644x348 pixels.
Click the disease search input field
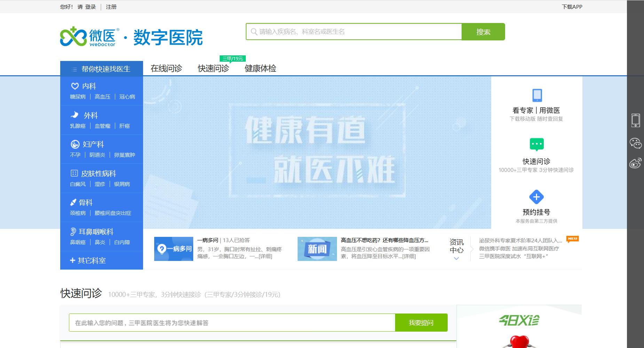(355, 32)
